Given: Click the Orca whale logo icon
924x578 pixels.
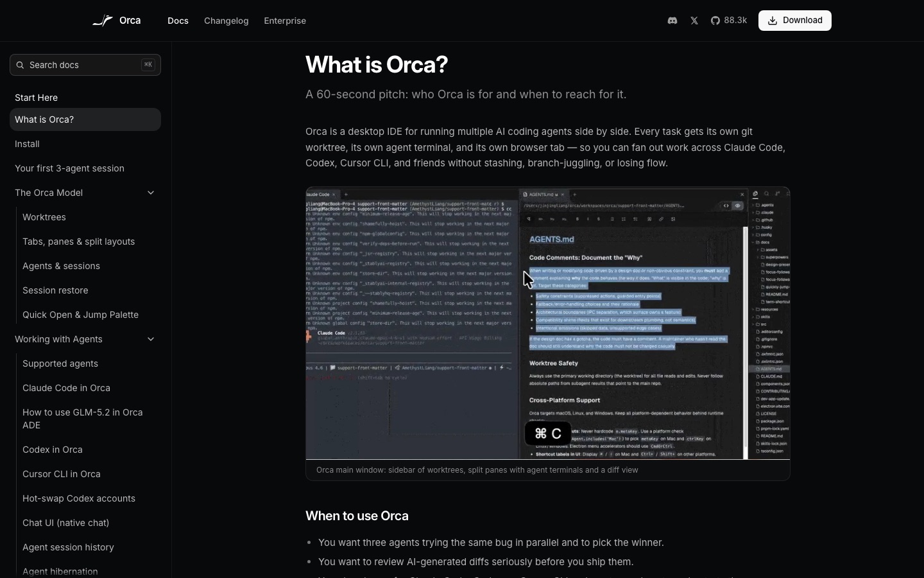Looking at the screenshot, I should tap(103, 21).
